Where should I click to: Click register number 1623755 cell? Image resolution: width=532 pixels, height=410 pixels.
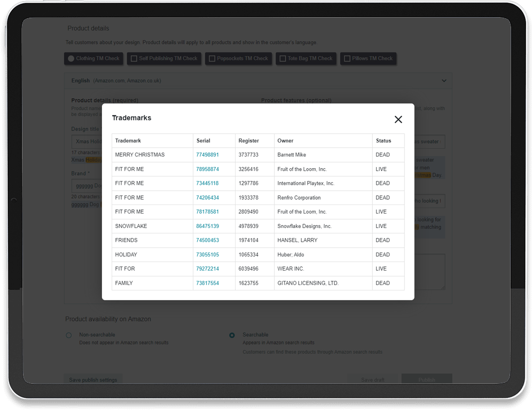pyautogui.click(x=255, y=283)
